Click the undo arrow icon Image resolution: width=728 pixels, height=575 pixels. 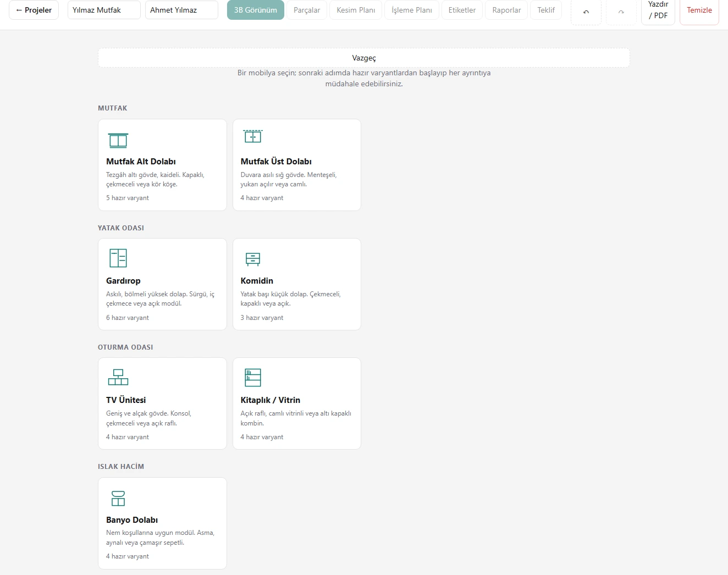[586, 12]
